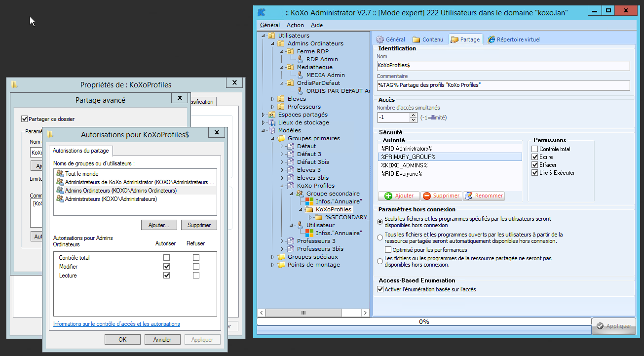
Task: Expand the Professeurs node under Utilisateurs
Action: click(272, 107)
